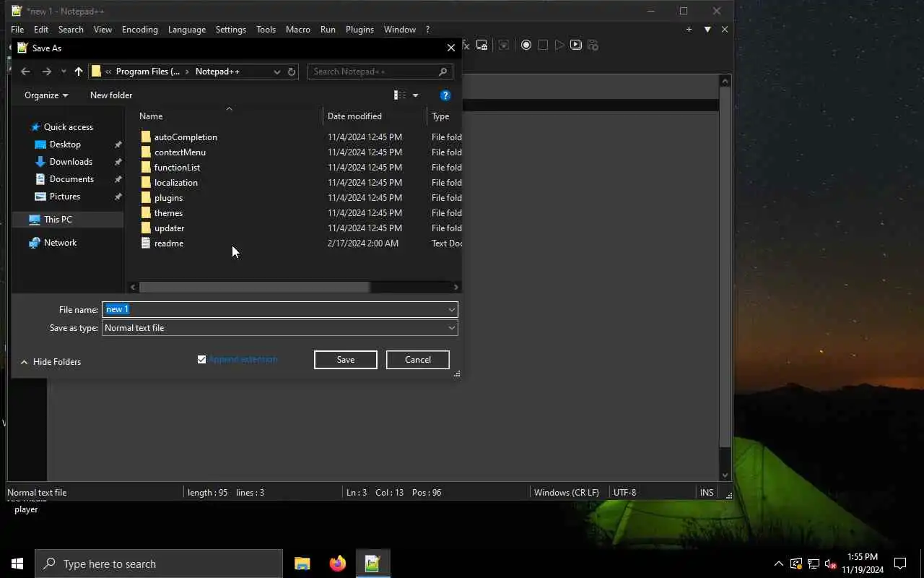Open the Notepad++ tab list dropdown triangle
Image resolution: width=924 pixels, height=578 pixels.
(x=707, y=30)
